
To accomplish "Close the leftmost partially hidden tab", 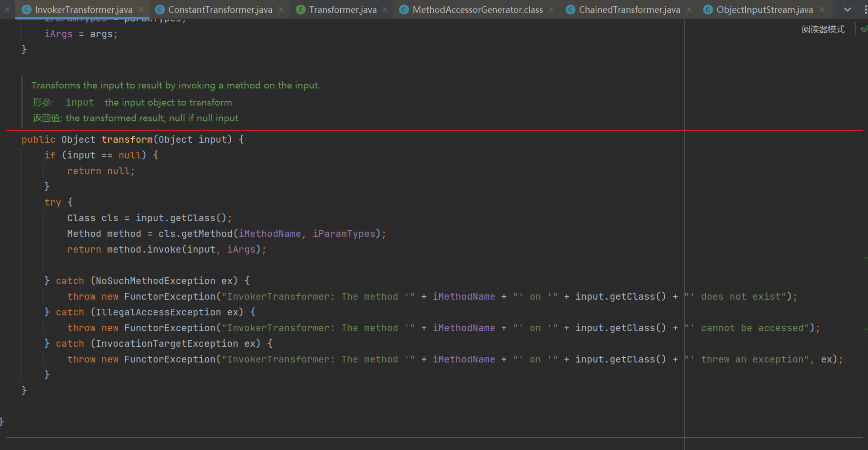I will [x=7, y=10].
